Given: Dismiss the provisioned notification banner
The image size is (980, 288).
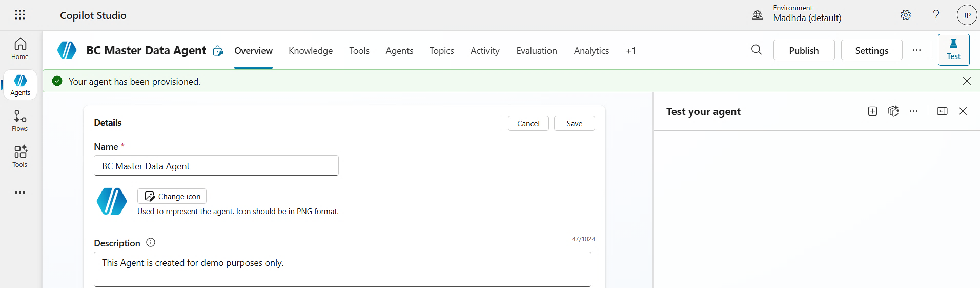Looking at the screenshot, I should point(967,81).
